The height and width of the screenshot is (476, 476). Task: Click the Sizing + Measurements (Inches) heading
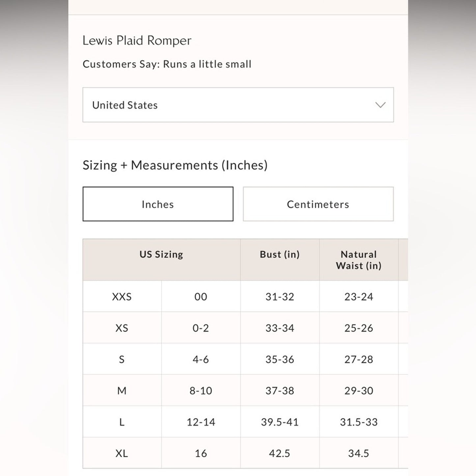(x=175, y=165)
